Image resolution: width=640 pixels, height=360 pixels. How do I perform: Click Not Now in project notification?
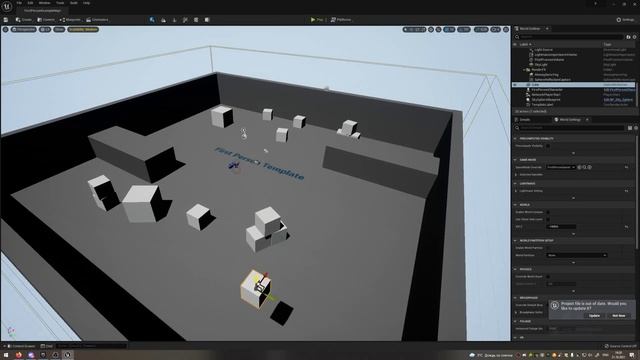(619, 316)
